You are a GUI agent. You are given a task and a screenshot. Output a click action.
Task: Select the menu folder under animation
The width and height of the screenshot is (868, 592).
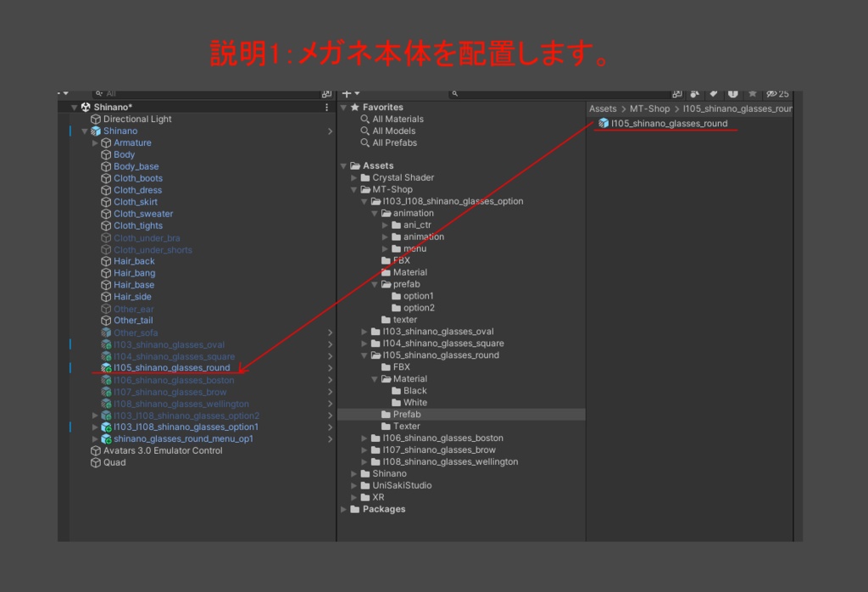point(415,249)
